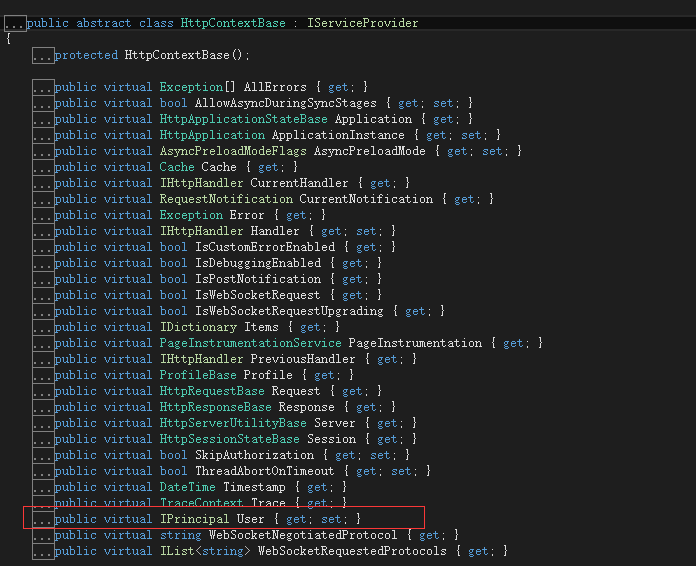The image size is (696, 566).
Task: Click the ProfileBase type name
Action: [x=198, y=375]
